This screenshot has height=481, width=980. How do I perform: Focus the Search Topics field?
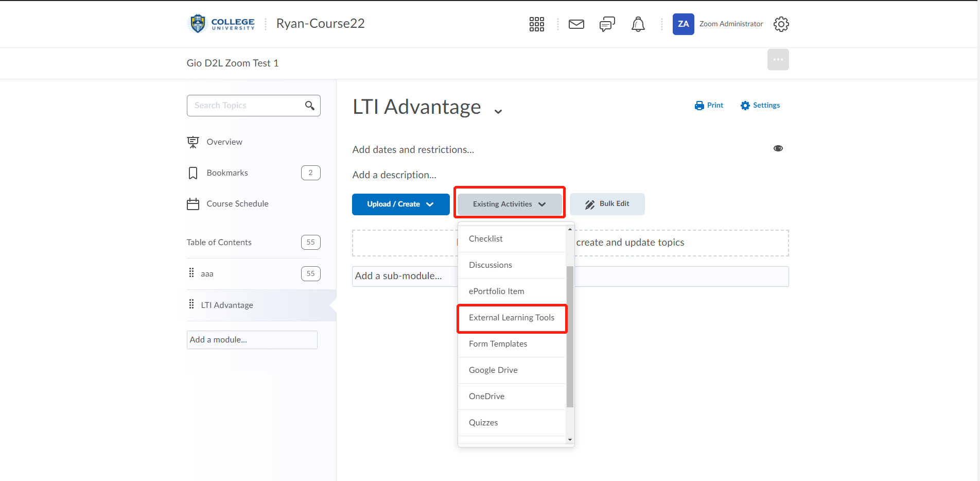[254, 106]
